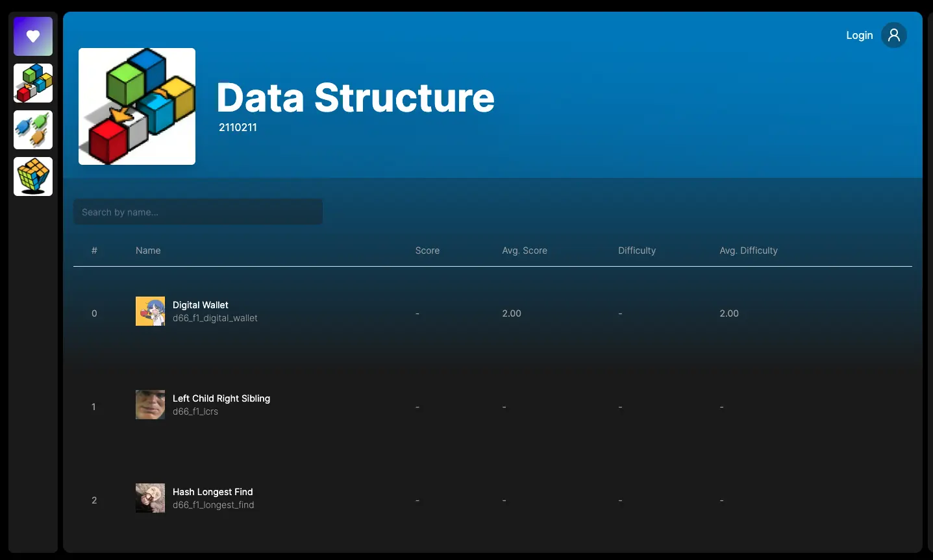Sort by the Avg. Score column header
Viewport: 933px width, 560px height.
[525, 250]
